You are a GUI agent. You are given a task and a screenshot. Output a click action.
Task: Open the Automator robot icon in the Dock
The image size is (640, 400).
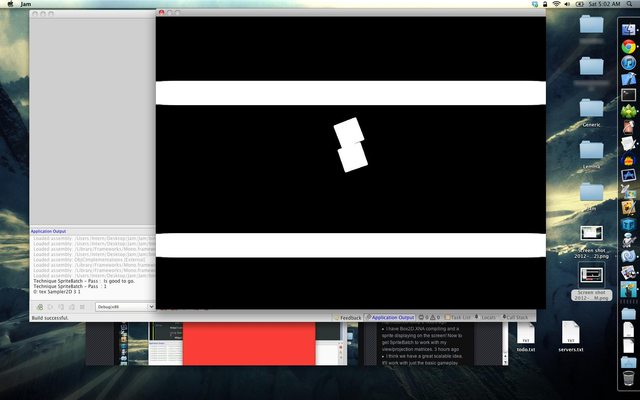point(629,240)
